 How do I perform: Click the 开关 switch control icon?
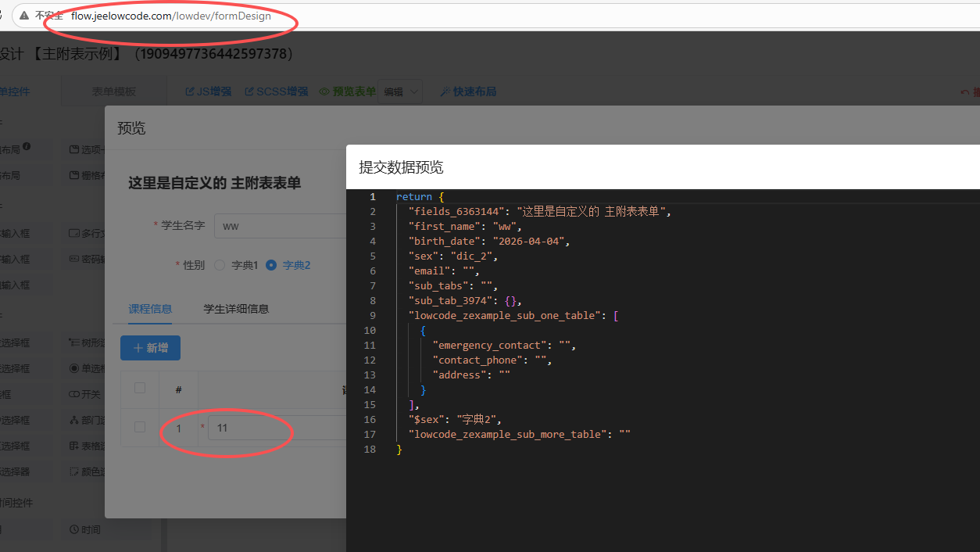coord(74,394)
